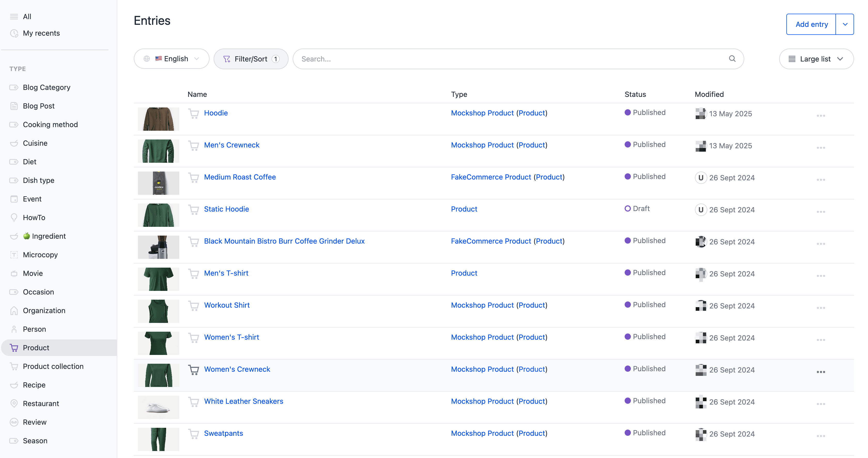The height and width of the screenshot is (458, 868).
Task: Click the Event calendar icon in sidebar
Action: (x=14, y=199)
